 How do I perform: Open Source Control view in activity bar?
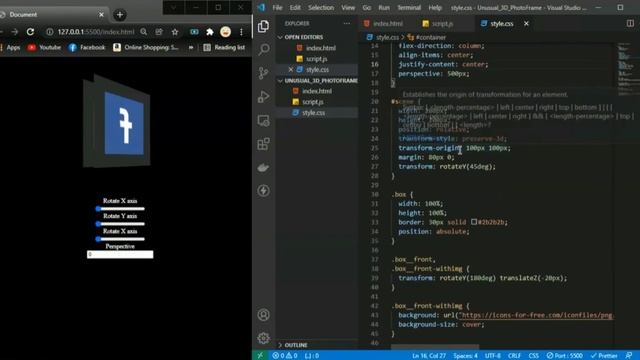pyautogui.click(x=263, y=73)
